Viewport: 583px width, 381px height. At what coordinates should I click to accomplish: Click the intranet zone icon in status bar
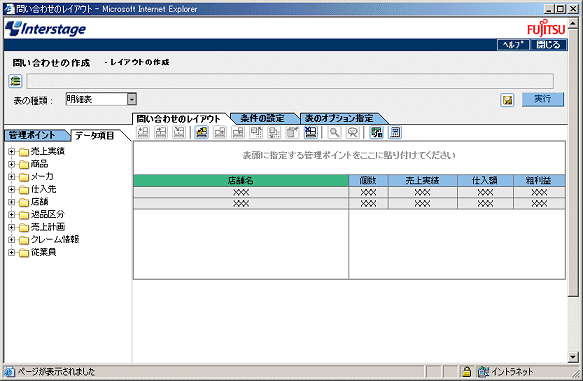click(483, 371)
